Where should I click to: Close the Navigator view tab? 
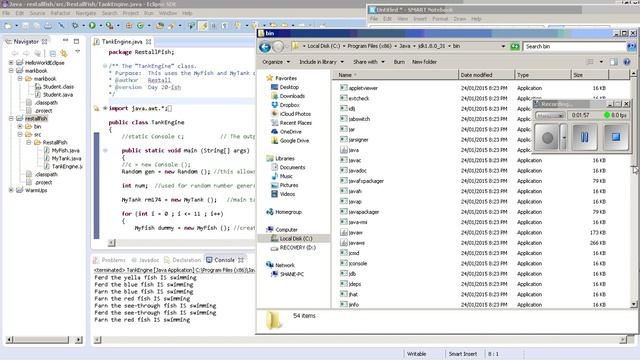click(44, 42)
